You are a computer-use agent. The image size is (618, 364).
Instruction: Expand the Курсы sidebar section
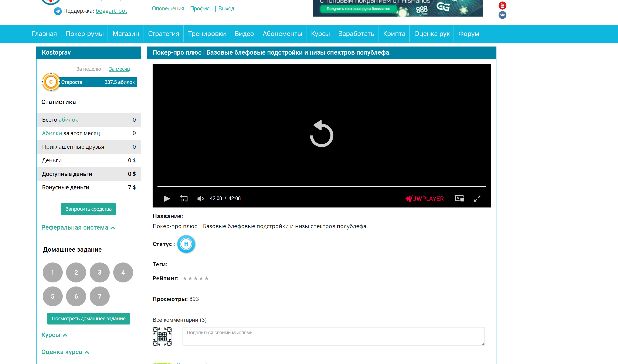pyautogui.click(x=54, y=335)
